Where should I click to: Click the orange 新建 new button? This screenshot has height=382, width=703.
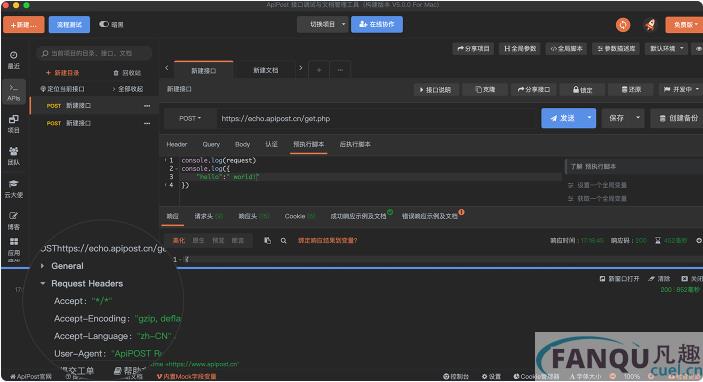(x=24, y=25)
